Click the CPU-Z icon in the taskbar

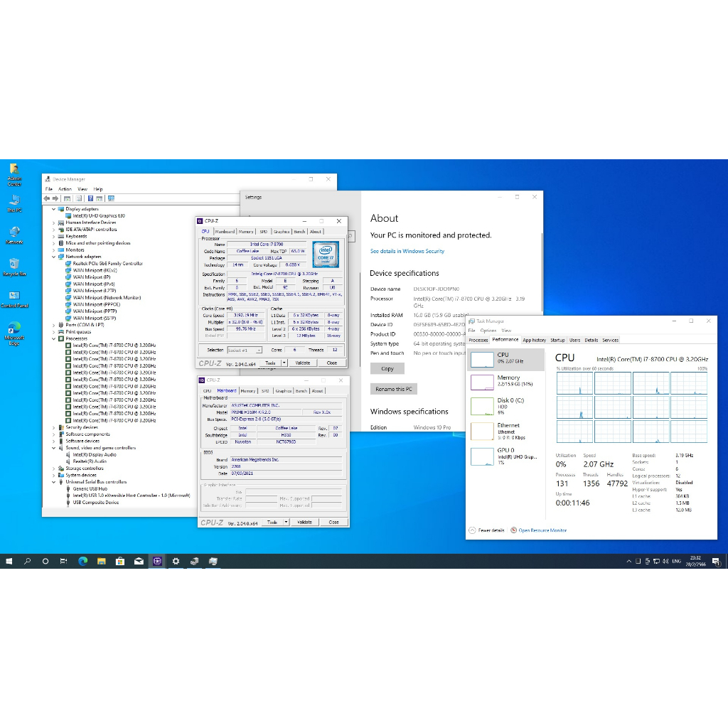157,561
